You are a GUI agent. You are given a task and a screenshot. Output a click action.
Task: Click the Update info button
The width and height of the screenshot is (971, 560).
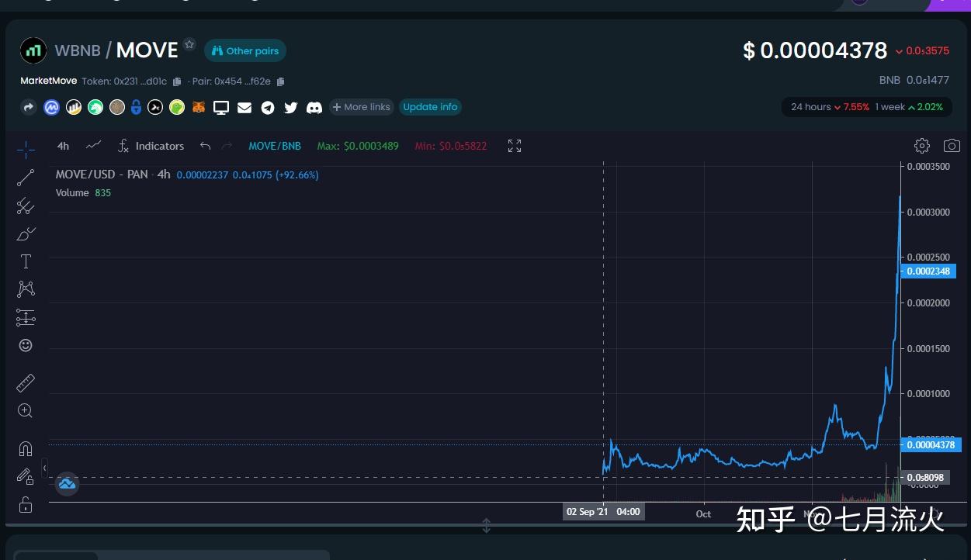pos(430,107)
